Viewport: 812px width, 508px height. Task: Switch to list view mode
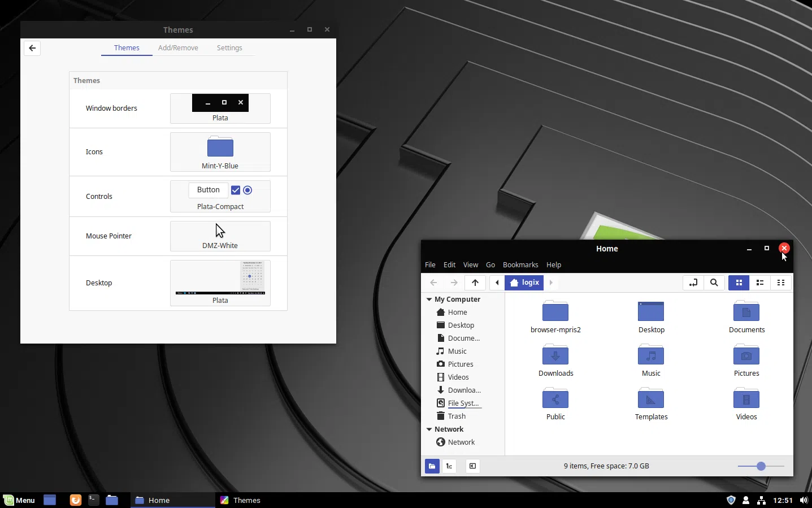click(760, 283)
